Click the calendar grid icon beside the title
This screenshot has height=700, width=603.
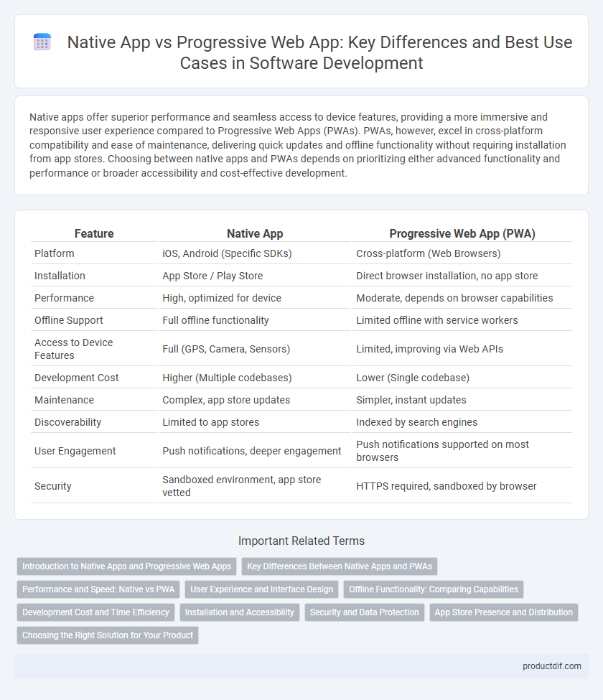[42, 42]
